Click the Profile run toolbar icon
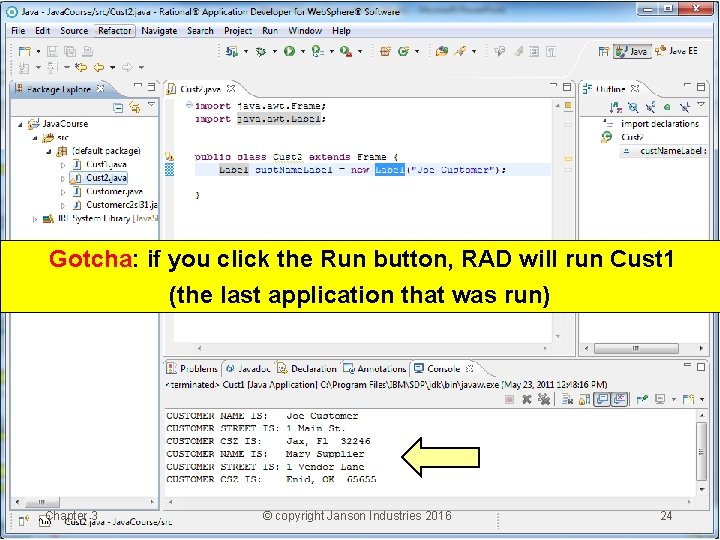Screen dimensions: 720x540 click(x=317, y=51)
